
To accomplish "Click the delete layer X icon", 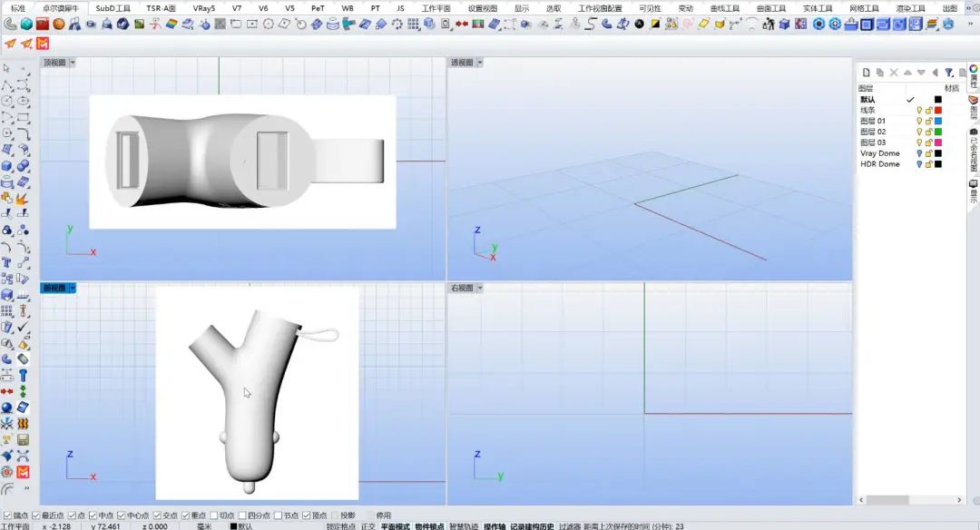I will click(x=894, y=73).
